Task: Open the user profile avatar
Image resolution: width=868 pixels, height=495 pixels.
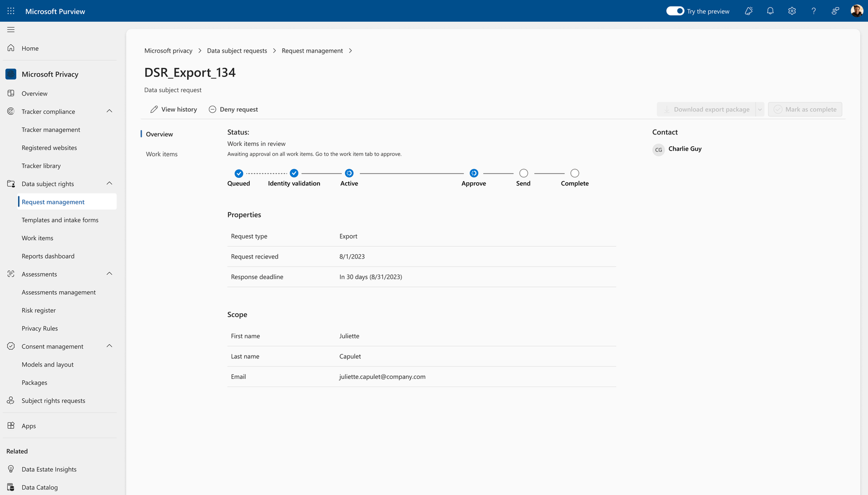Action: (857, 11)
